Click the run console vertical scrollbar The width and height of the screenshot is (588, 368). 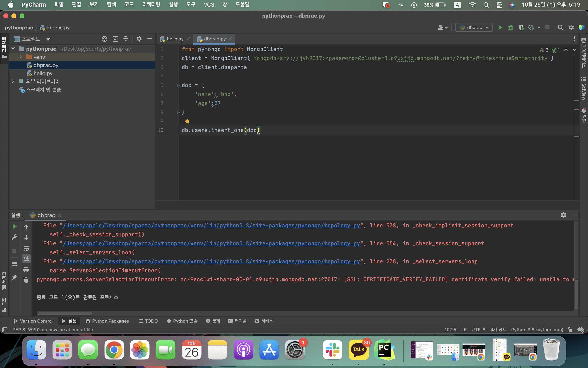(x=576, y=294)
